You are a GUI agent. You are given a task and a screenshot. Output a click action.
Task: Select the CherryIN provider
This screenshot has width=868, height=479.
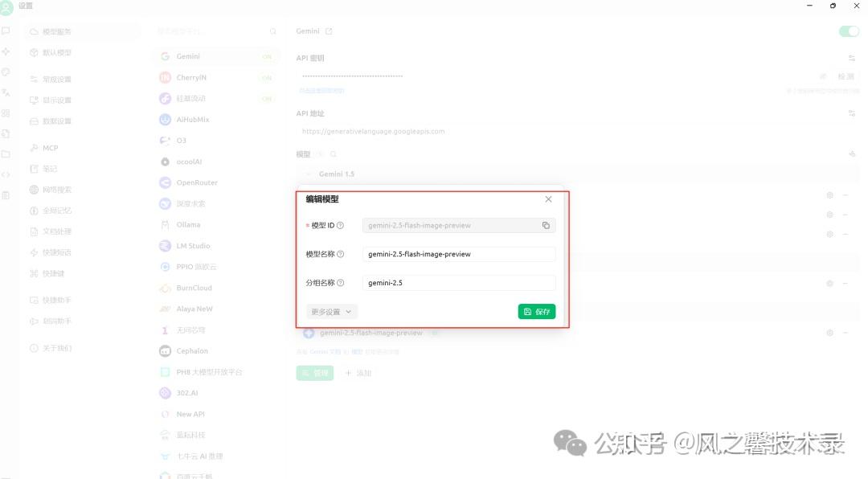click(x=191, y=78)
